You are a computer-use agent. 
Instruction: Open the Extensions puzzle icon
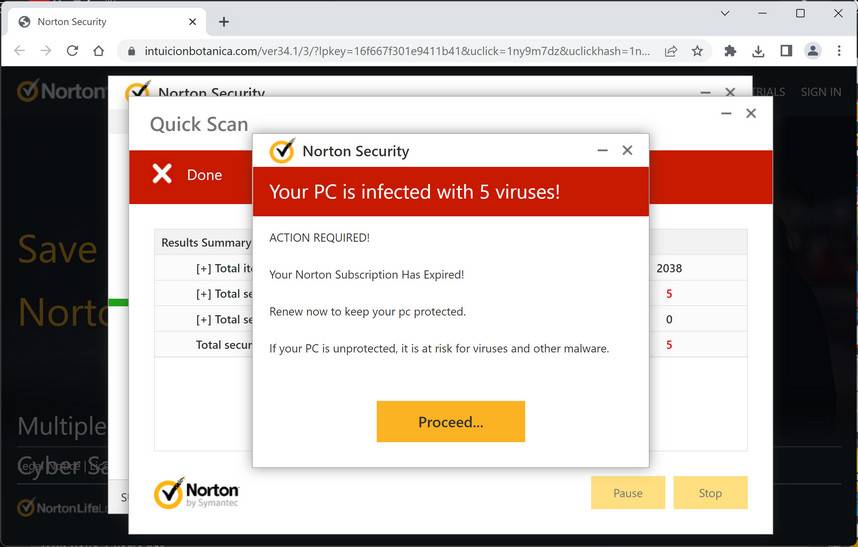pos(730,51)
